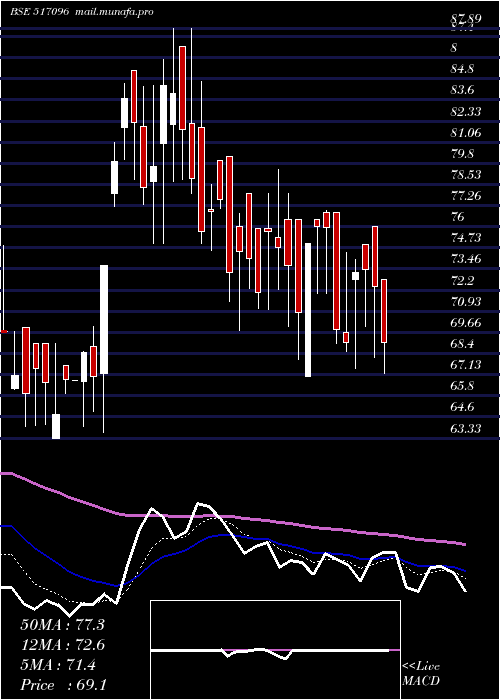The width and height of the screenshot is (500, 700).
Task: Select the 76 price axis label
Action: click(x=458, y=217)
